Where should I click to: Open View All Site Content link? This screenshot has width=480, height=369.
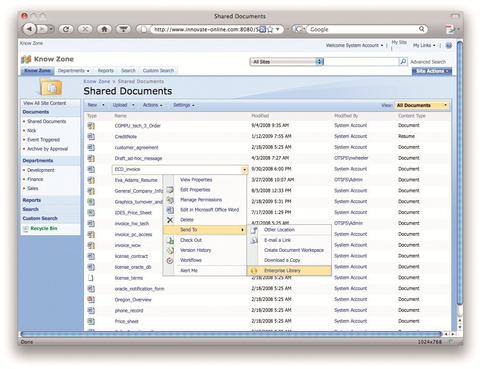click(x=45, y=103)
